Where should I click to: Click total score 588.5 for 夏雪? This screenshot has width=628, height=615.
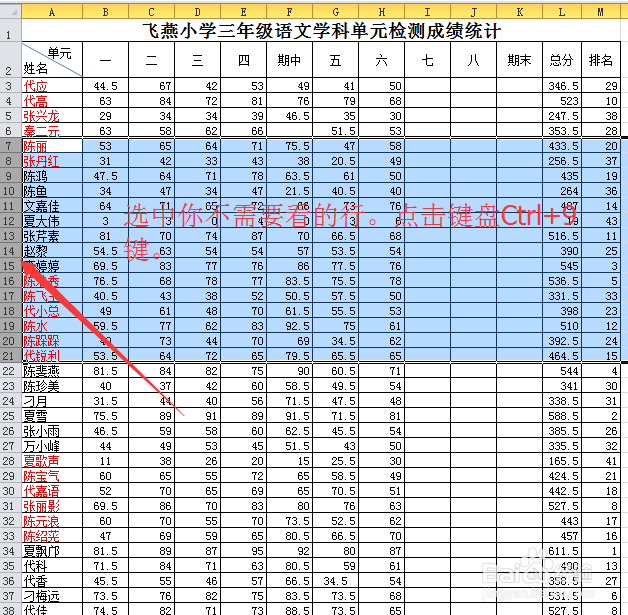click(562, 416)
